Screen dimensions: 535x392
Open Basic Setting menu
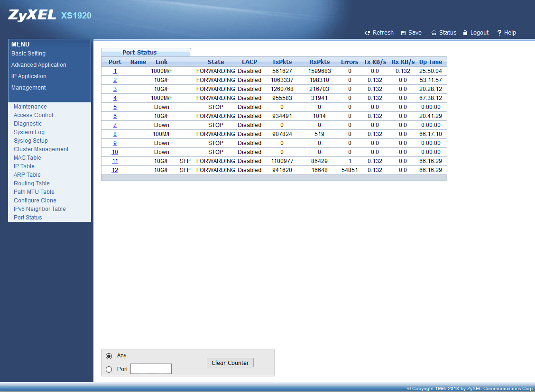pyautogui.click(x=28, y=54)
